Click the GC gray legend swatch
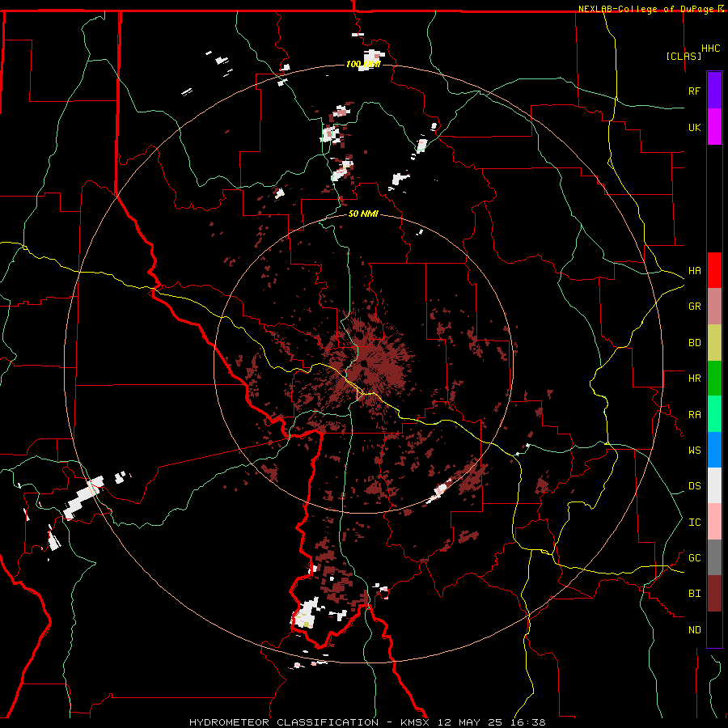The image size is (728, 728). [714, 557]
